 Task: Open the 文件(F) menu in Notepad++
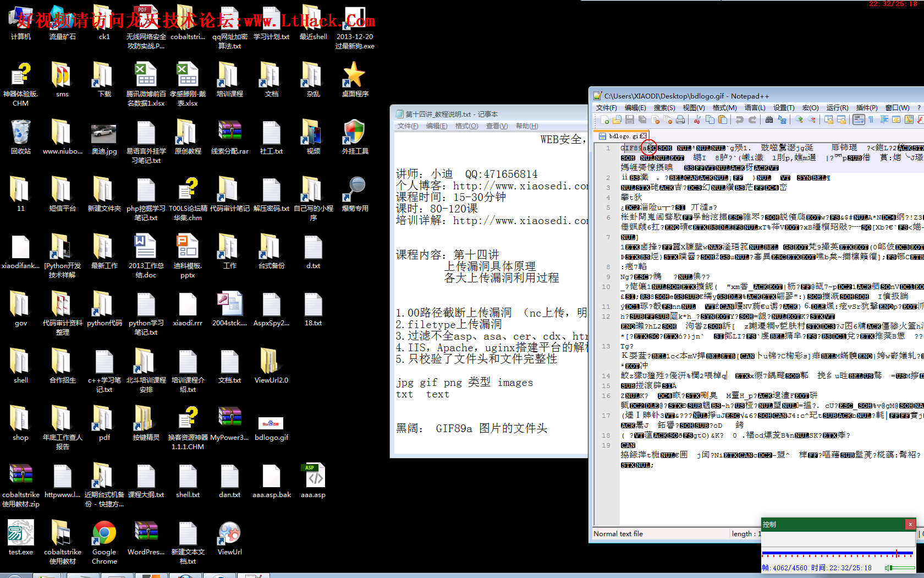click(606, 108)
